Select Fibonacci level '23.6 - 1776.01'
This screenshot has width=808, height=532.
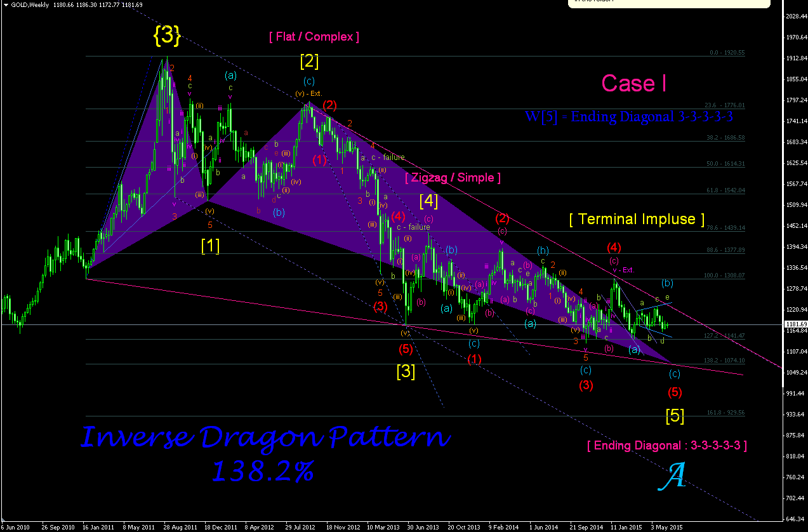(x=725, y=105)
